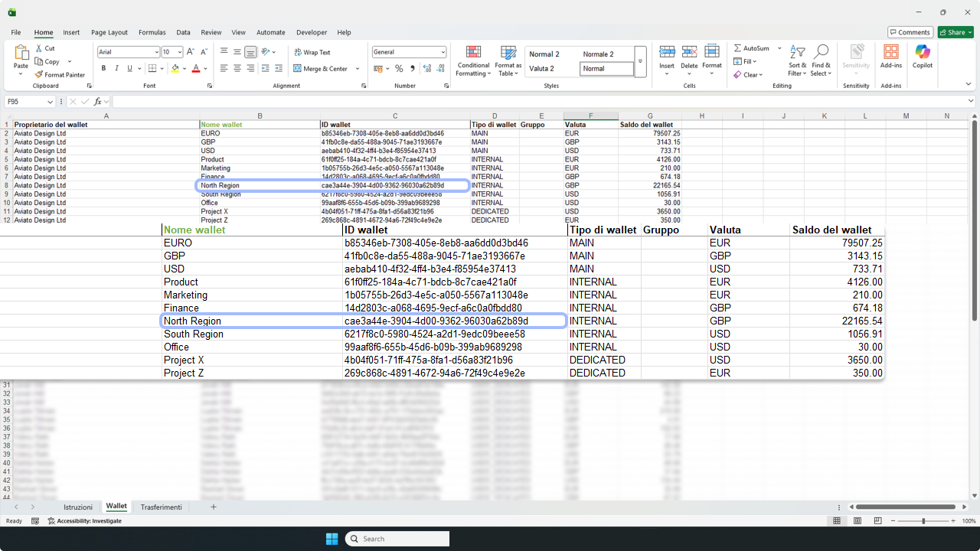Switch to the Developer tab
The height and width of the screenshot is (551, 980).
pyautogui.click(x=312, y=32)
